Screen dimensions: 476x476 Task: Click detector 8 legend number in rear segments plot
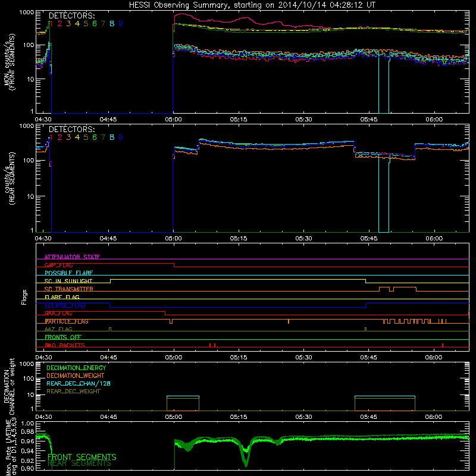click(112, 137)
